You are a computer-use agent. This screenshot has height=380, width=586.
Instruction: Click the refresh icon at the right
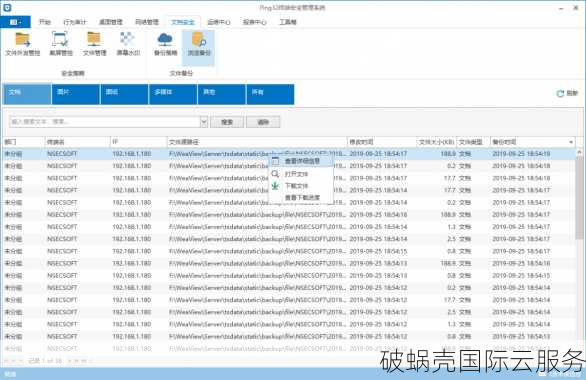click(560, 93)
